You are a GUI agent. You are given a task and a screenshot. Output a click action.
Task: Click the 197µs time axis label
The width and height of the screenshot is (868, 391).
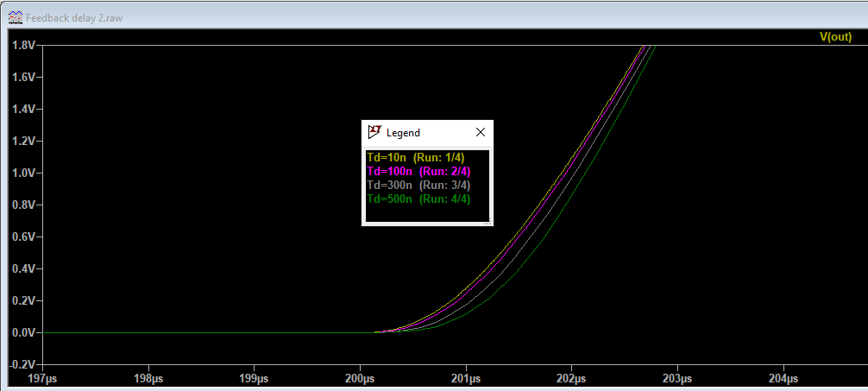tap(42, 379)
